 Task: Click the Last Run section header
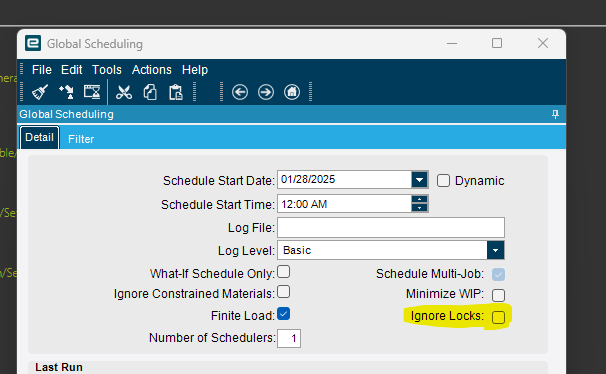point(59,367)
